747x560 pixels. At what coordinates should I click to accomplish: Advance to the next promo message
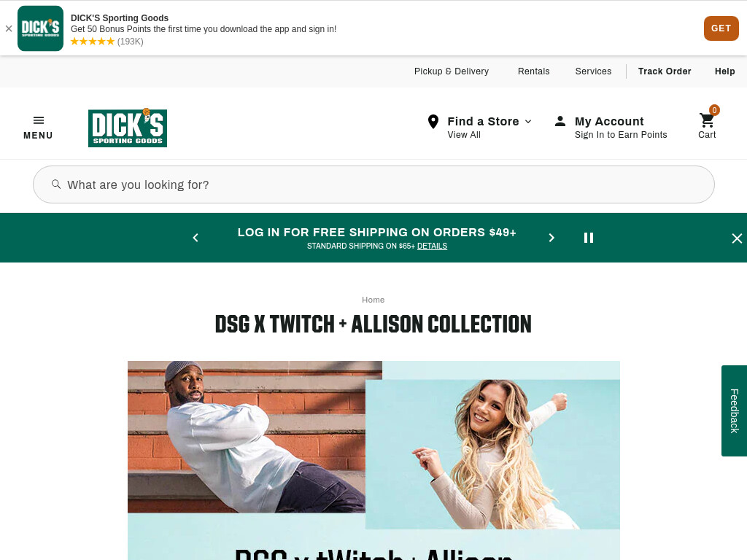point(551,238)
